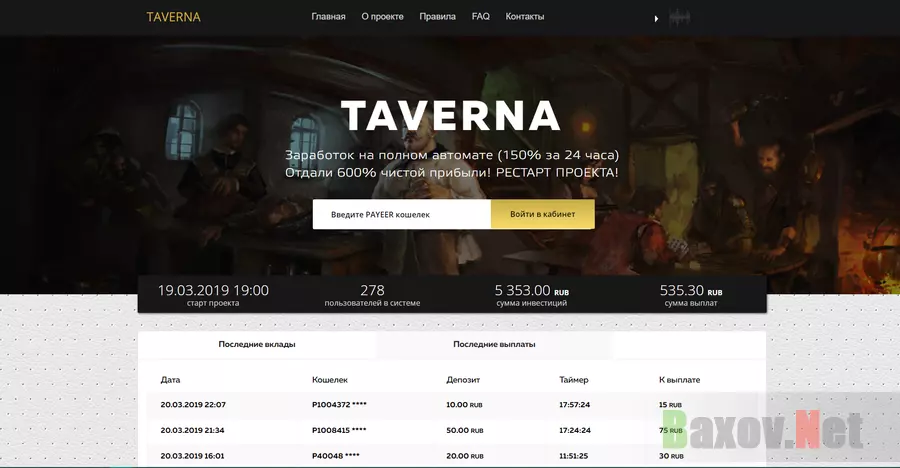Click deposit value 20.00 RUB
The image size is (900, 468).
point(465,456)
